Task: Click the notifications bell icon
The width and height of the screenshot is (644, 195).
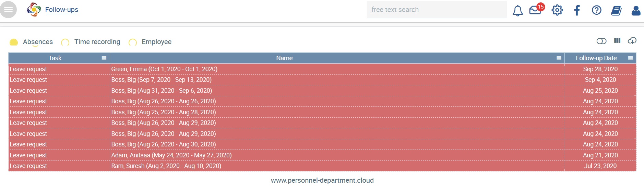Action: (517, 11)
